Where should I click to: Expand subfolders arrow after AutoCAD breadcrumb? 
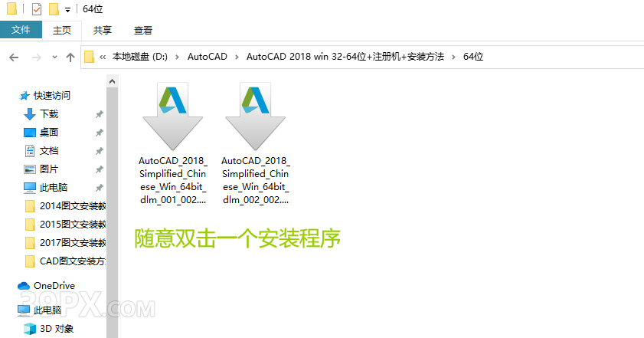tap(237, 57)
